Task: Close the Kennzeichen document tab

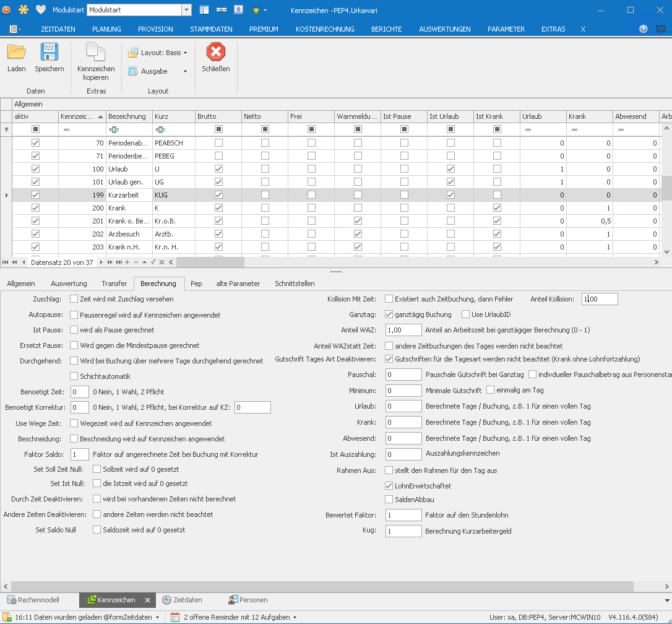Action: click(x=148, y=600)
